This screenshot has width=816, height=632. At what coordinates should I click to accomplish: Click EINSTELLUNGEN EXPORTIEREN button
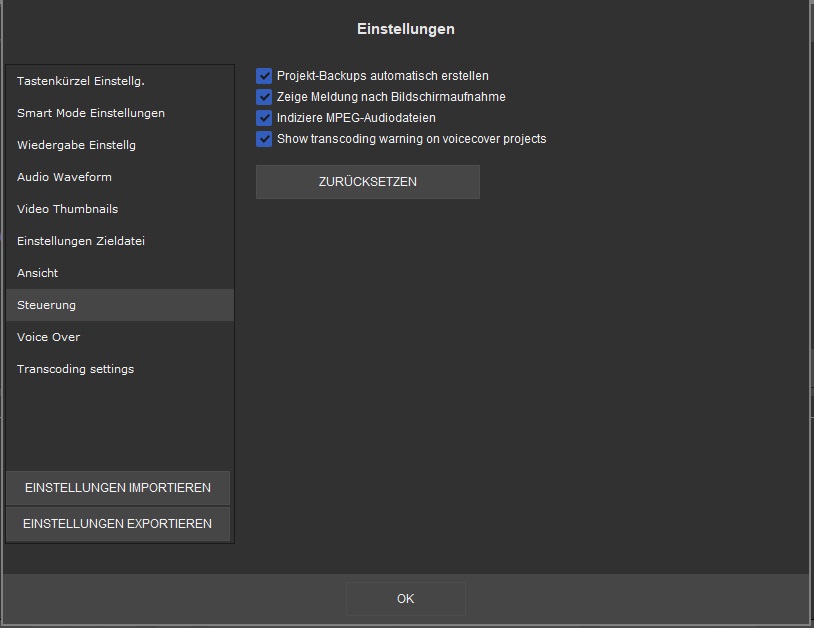point(118,523)
